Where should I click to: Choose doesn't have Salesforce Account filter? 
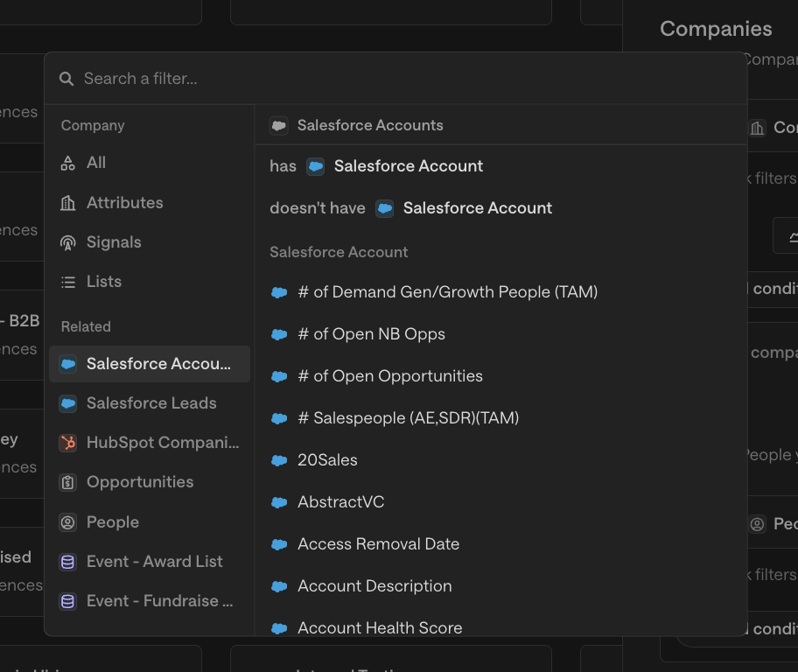pyautogui.click(x=500, y=208)
